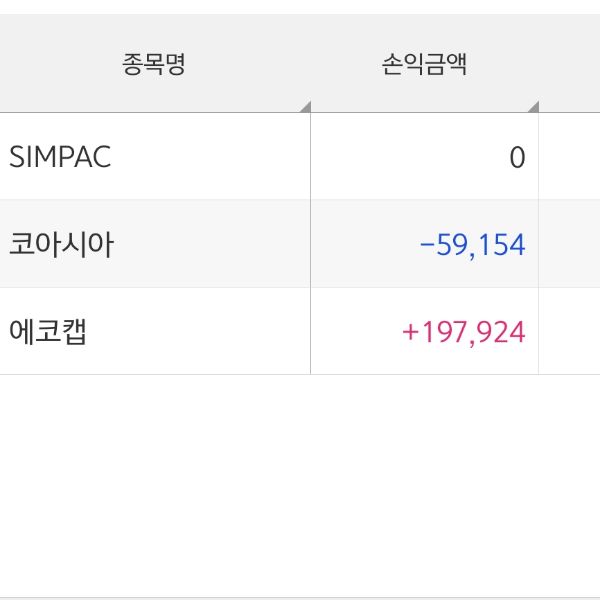This screenshot has width=600, height=600.
Task: Select the +197,924 profit amount
Action: click(x=464, y=331)
